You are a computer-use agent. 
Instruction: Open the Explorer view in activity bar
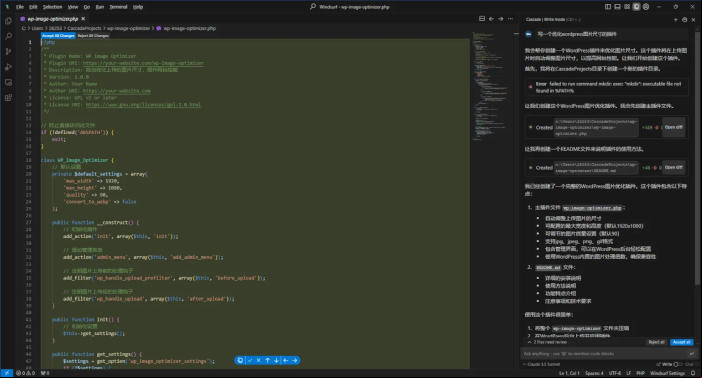tap(8, 21)
